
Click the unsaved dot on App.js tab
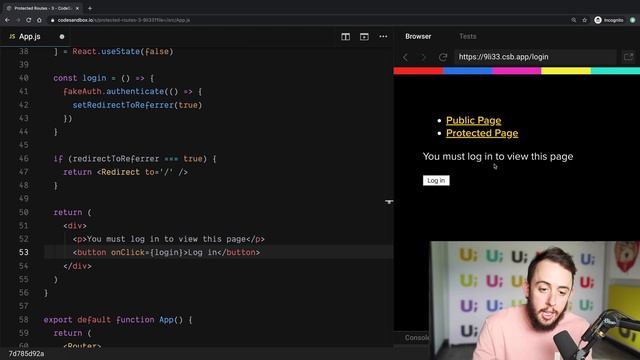pos(62,37)
